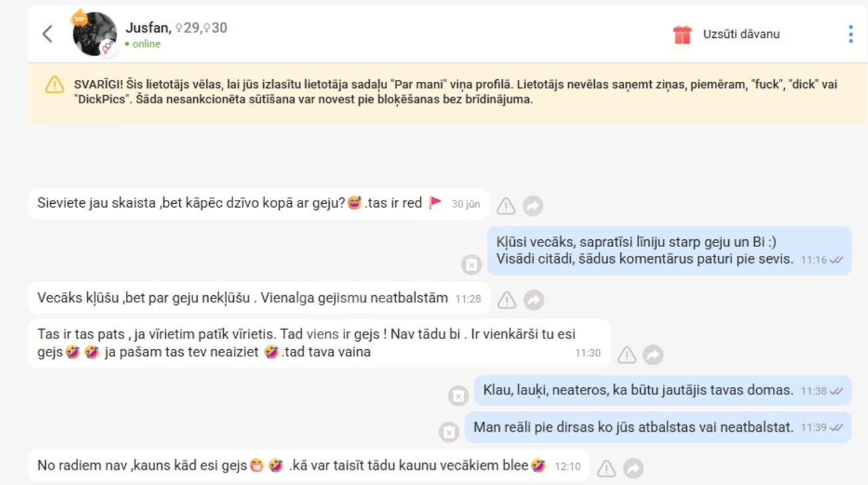Click the Jusfan username in header

click(147, 28)
